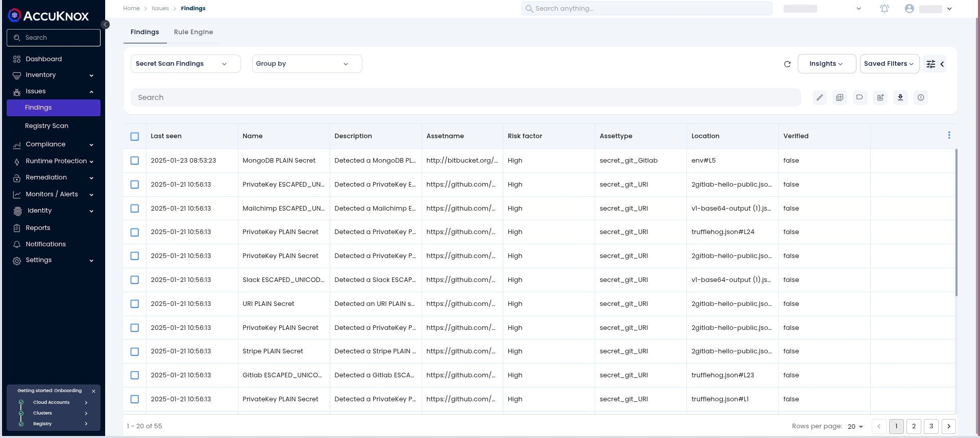The image size is (980, 438).
Task: Open the table column options kebab menu
Action: point(949,135)
